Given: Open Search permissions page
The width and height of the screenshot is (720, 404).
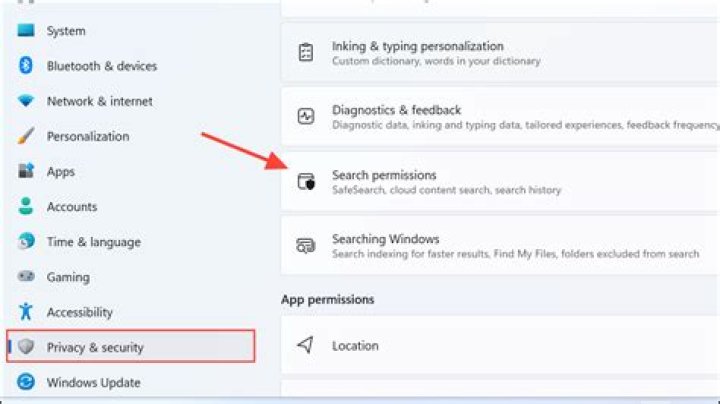Looking at the screenshot, I should click(x=501, y=182).
